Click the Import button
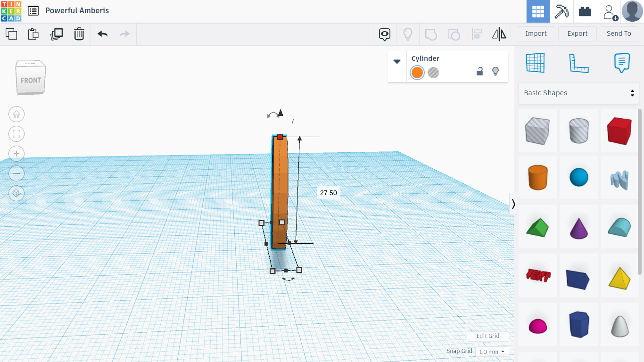644x362 pixels. (x=536, y=33)
